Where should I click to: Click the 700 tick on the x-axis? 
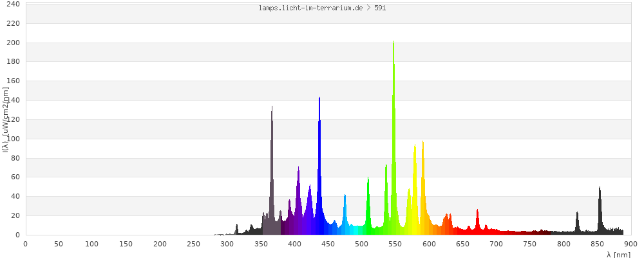pyautogui.click(x=497, y=243)
